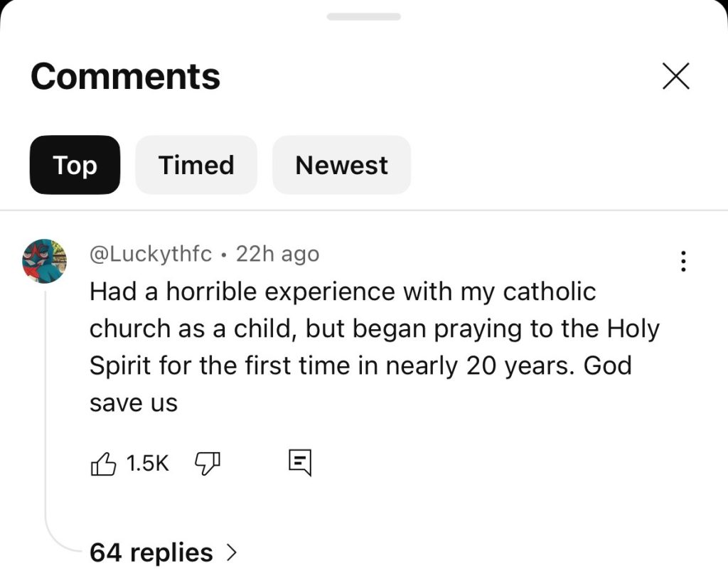The width and height of the screenshot is (728, 588).
Task: Tap the 1.5K like count
Action: click(x=148, y=464)
